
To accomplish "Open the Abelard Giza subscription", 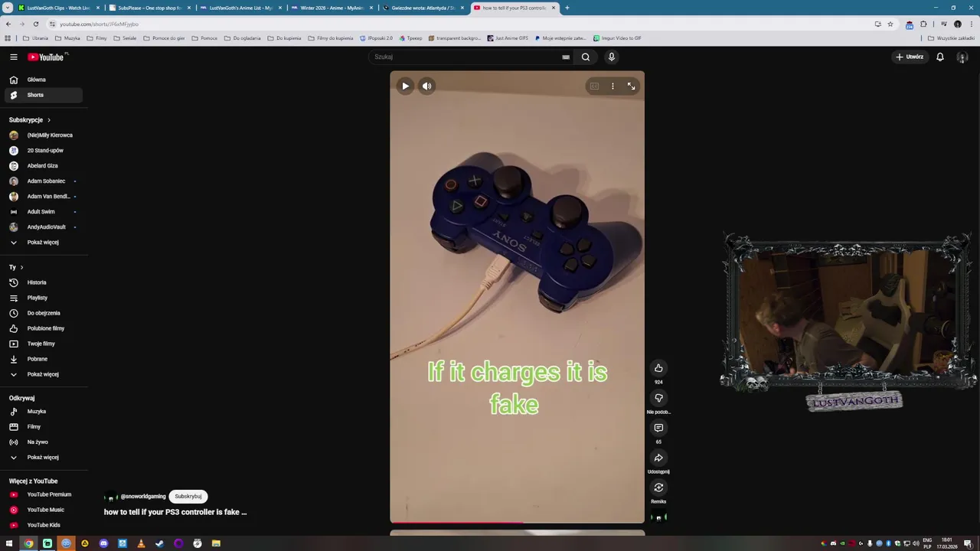I will tap(44, 166).
